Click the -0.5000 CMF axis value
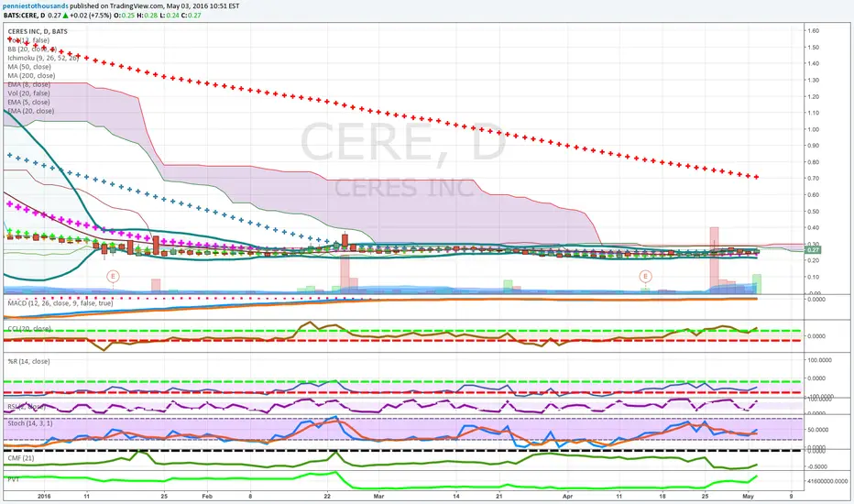The height and width of the screenshot is (504, 854). (818, 466)
